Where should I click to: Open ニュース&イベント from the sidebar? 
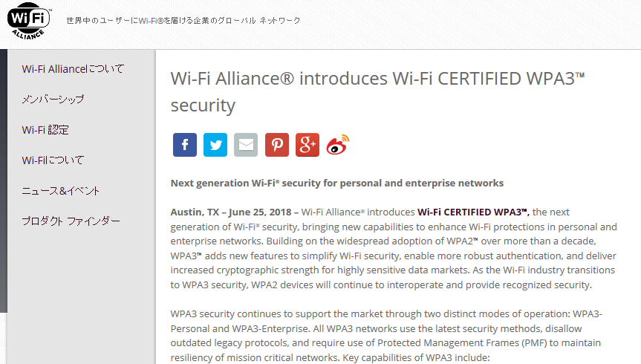[x=60, y=191]
